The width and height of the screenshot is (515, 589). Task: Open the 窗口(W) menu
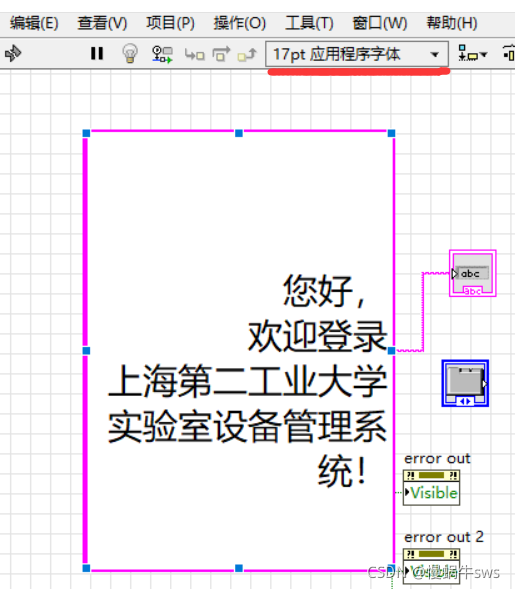pyautogui.click(x=380, y=23)
